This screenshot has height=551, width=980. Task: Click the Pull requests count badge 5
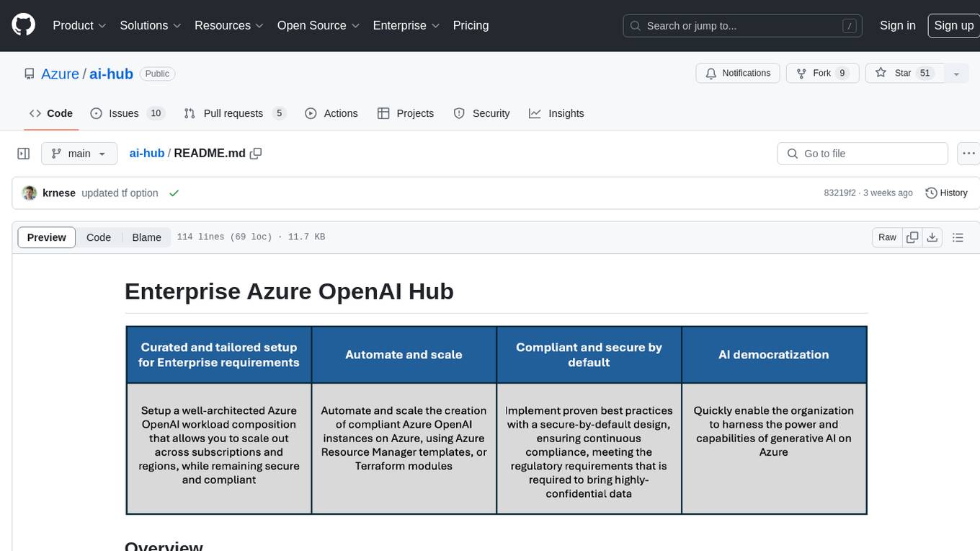280,113
